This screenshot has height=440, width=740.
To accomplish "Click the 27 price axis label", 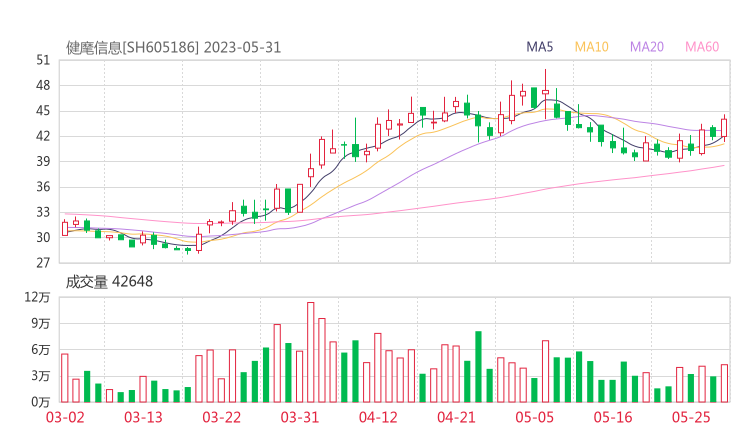I will point(43,263).
